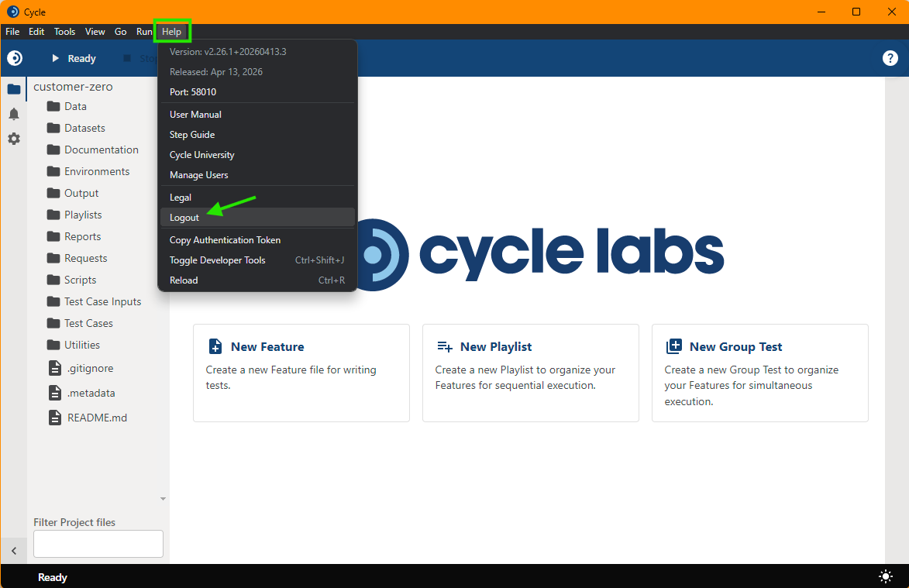Click the Port: 58010 menu entry

point(257,92)
